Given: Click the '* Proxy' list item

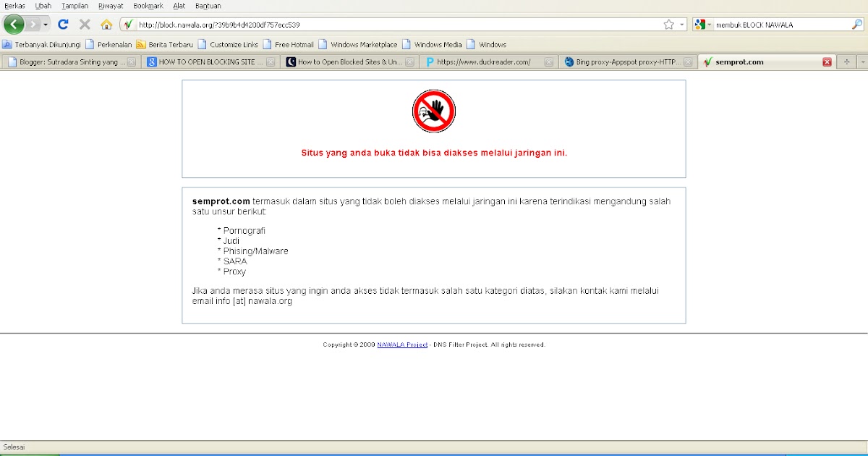Looking at the screenshot, I should pyautogui.click(x=231, y=271).
